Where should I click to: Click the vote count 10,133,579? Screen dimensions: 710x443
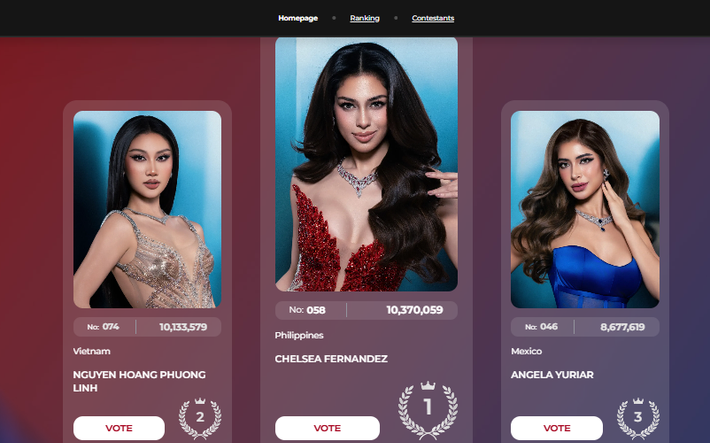pyautogui.click(x=183, y=327)
